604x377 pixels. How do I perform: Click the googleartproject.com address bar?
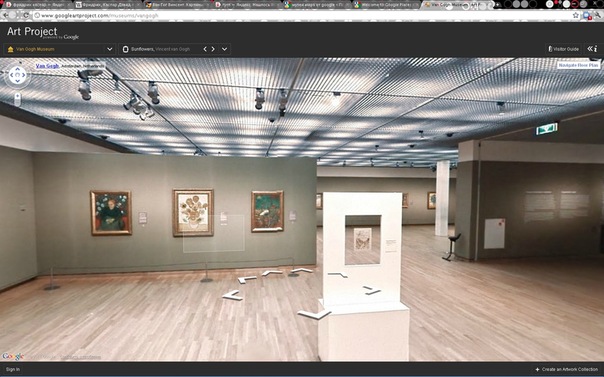[x=304, y=16]
